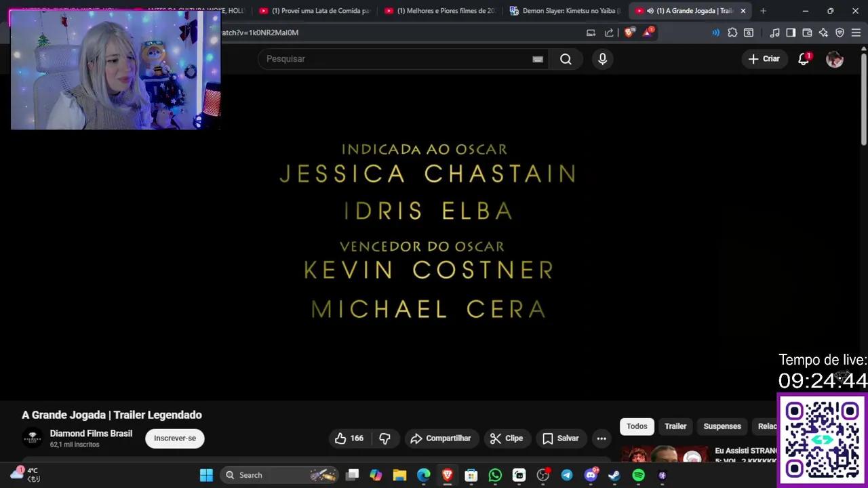This screenshot has height=488, width=868.
Task: Click the media control music note icon
Action: 774,33
